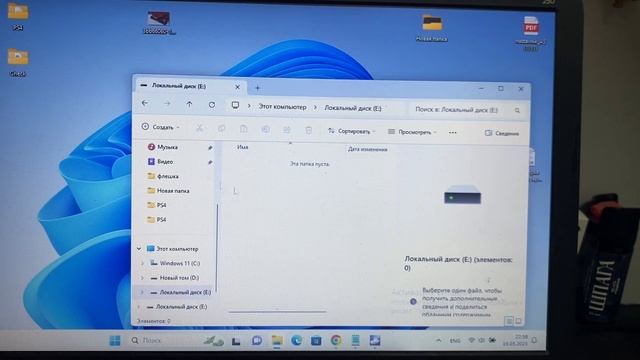Open Новая папка in the sidebar
Viewport: 640px width, 360px height.
173,191
